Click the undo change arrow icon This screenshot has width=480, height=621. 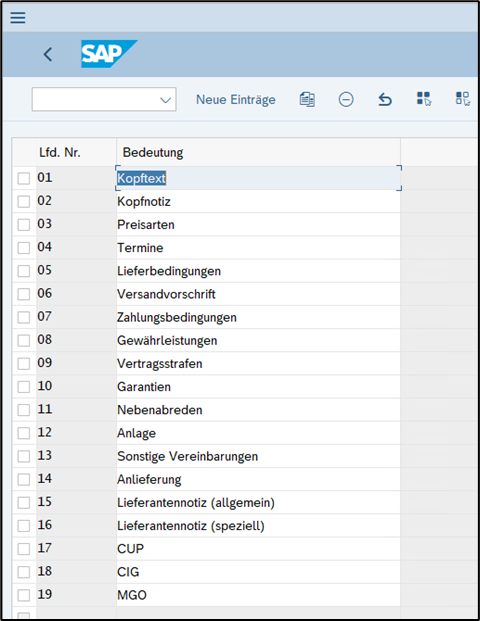point(385,99)
